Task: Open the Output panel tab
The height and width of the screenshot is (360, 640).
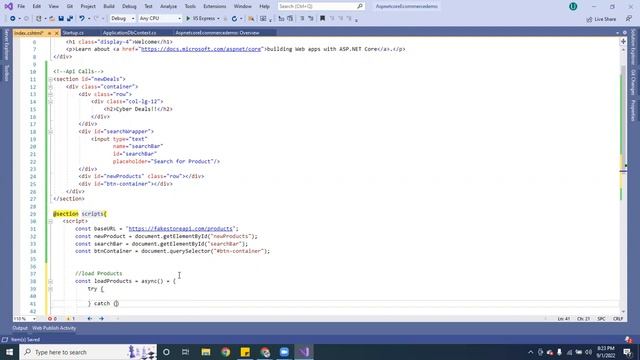Action: tap(20, 328)
